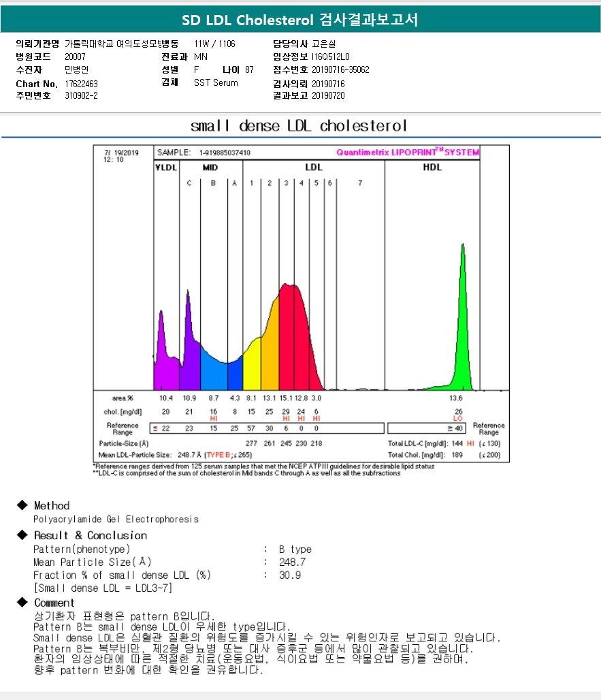Click the small dense LDL cholesterol heading
The width and height of the screenshot is (601, 700).
(x=299, y=126)
